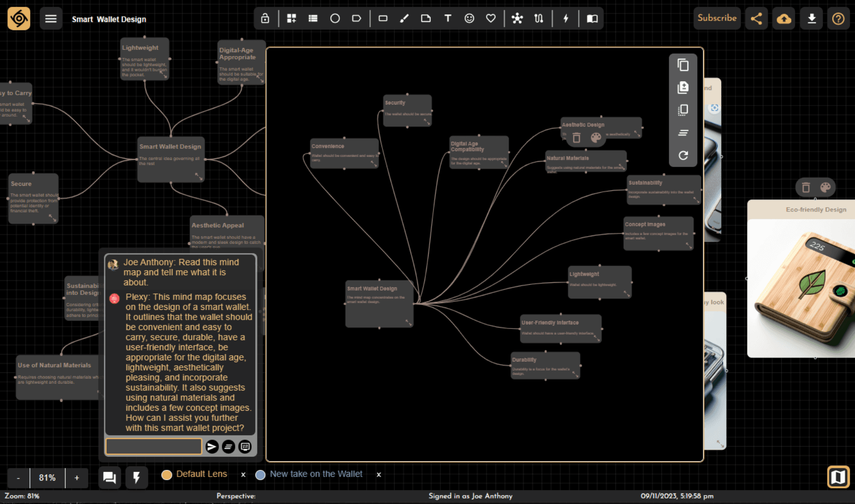Click the lock icon in the top toolbar
This screenshot has width=855, height=504.
(x=265, y=19)
